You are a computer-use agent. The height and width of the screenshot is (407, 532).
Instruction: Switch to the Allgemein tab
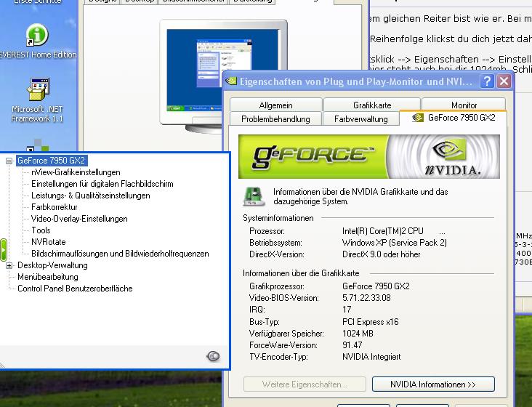point(275,105)
